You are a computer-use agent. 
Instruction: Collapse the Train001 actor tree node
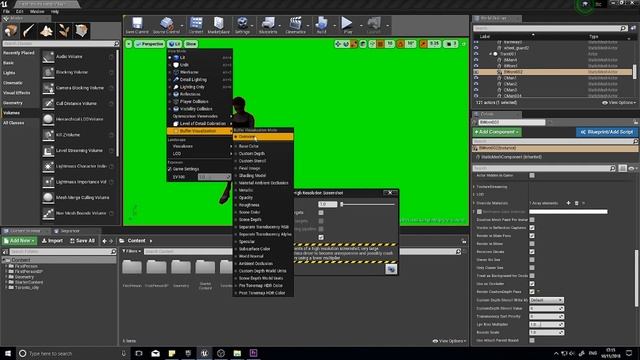coord(491,54)
